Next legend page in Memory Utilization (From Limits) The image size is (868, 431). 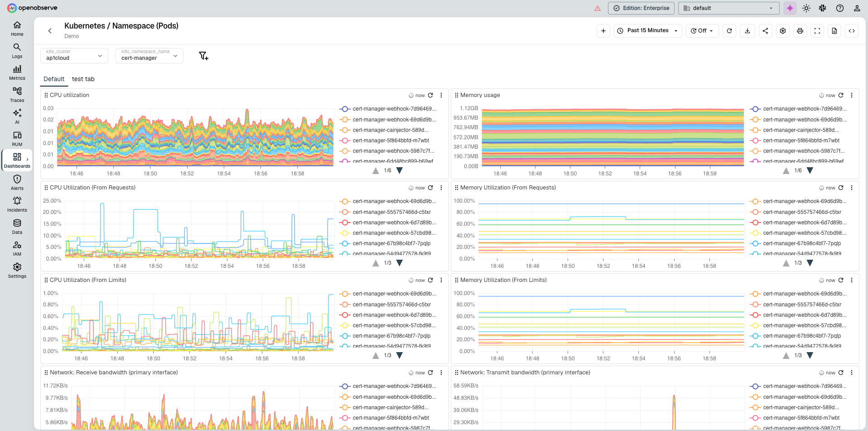pyautogui.click(x=810, y=355)
